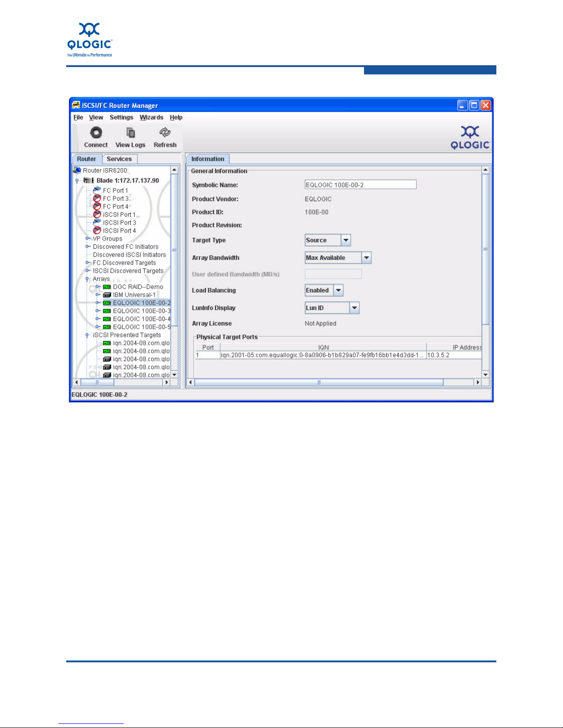Select the Router iSR6200 icon in tree
The width and height of the screenshot is (563, 728).
[x=77, y=170]
